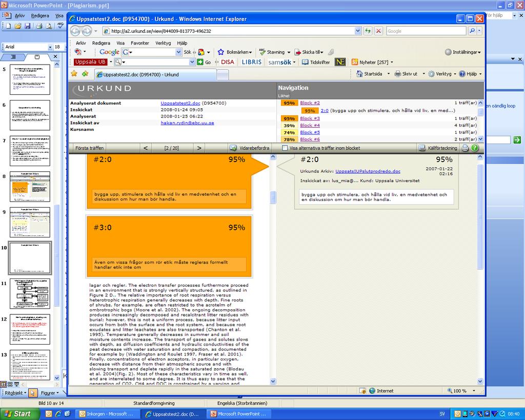Open the Verktyg menu in the IE menu bar
This screenshot has height=420, width=525.
click(163, 43)
